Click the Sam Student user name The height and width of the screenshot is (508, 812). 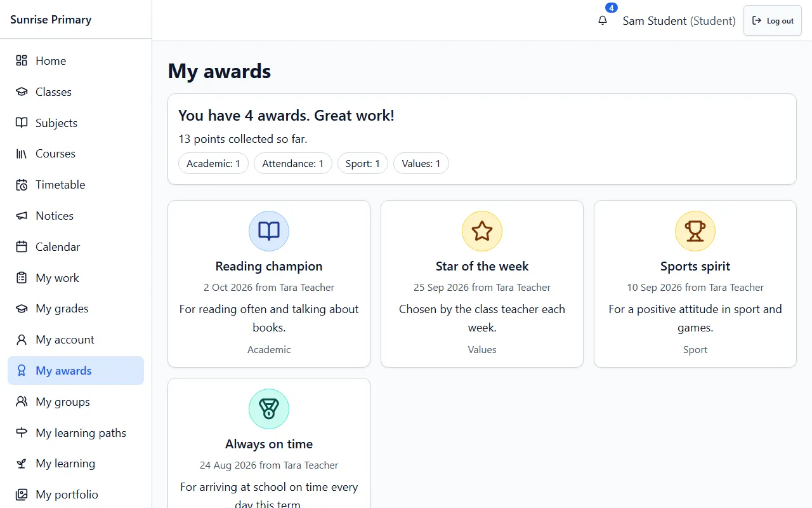tap(655, 21)
